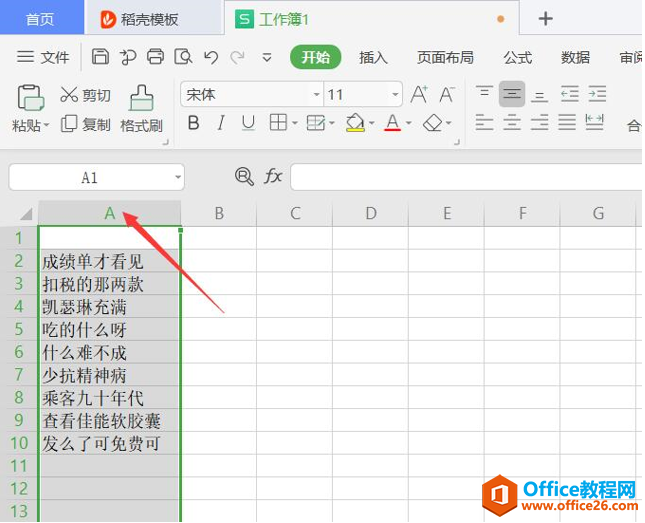This screenshot has width=645, height=523.
Task: Open the 页面布局 tab
Action: coord(445,57)
